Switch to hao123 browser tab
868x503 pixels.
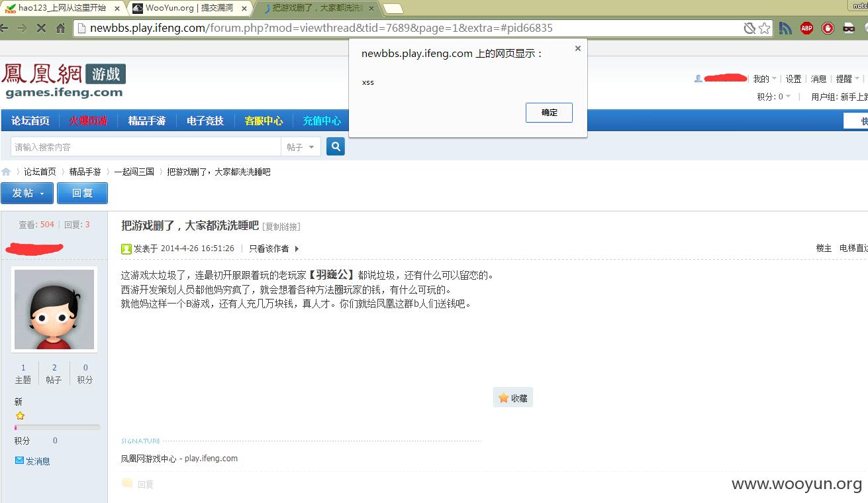tap(62, 8)
